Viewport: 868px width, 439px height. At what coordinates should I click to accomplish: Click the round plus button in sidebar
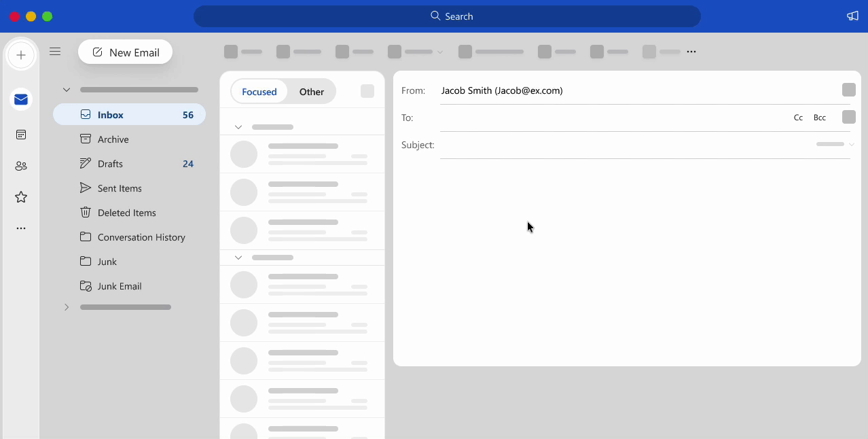pyautogui.click(x=21, y=55)
